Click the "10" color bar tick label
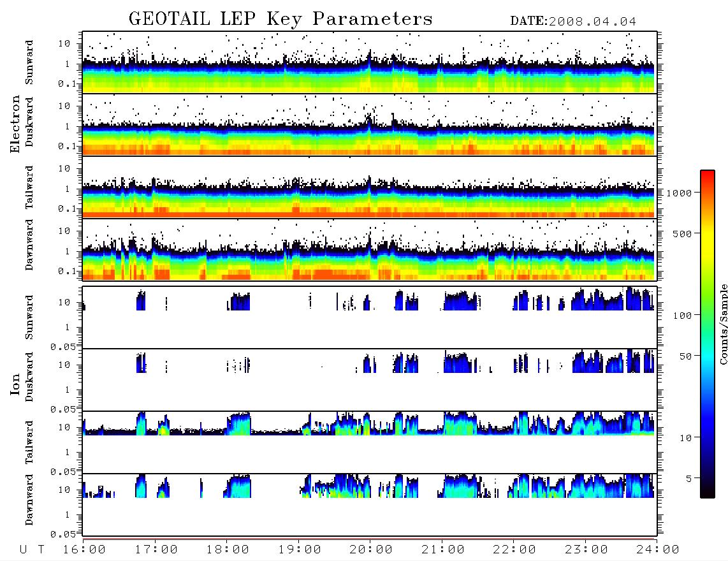The width and height of the screenshot is (728, 561). [x=686, y=438]
